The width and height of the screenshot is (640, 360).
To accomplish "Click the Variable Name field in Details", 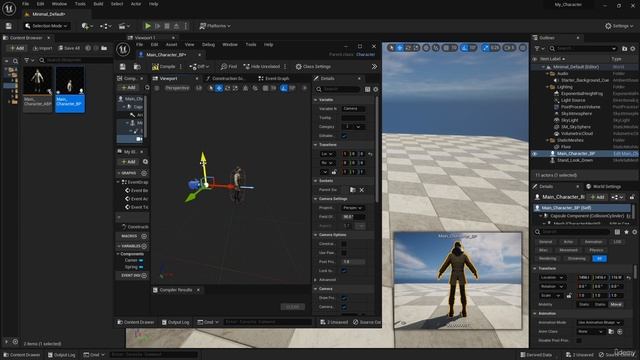I will coord(353,109).
